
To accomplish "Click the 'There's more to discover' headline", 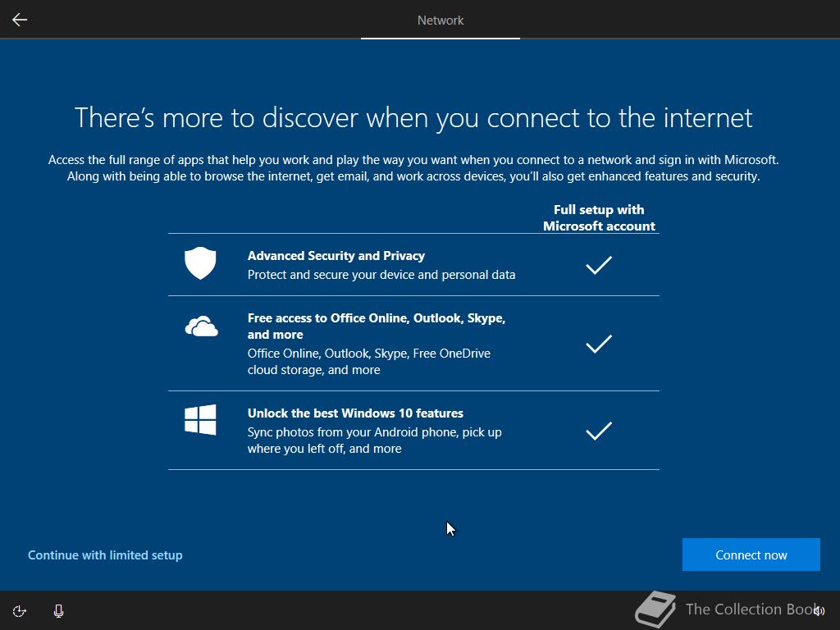I will pyautogui.click(x=413, y=118).
